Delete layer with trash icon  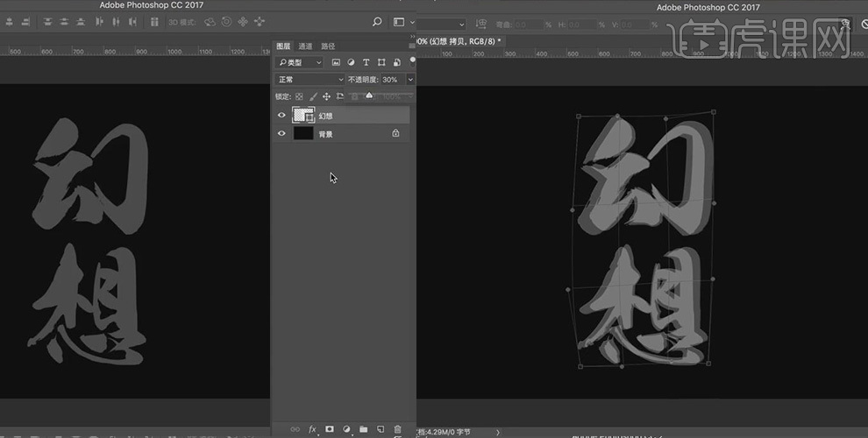point(397,429)
